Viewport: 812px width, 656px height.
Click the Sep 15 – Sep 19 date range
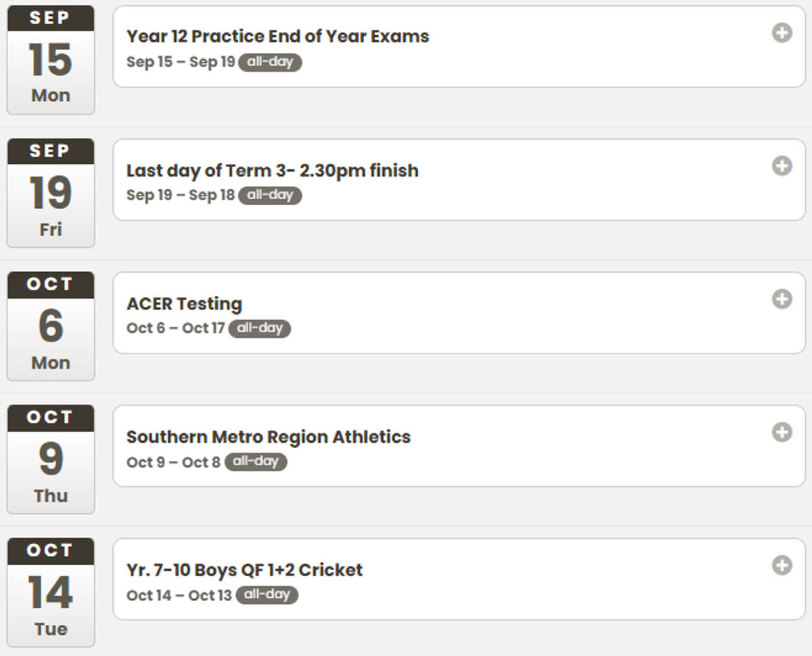tap(180, 62)
